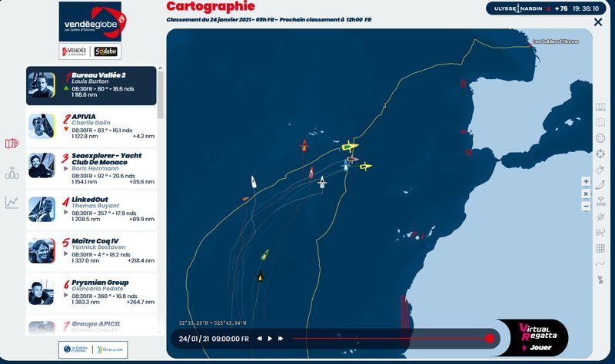Center the map with the crosshair target icon

click(600, 154)
